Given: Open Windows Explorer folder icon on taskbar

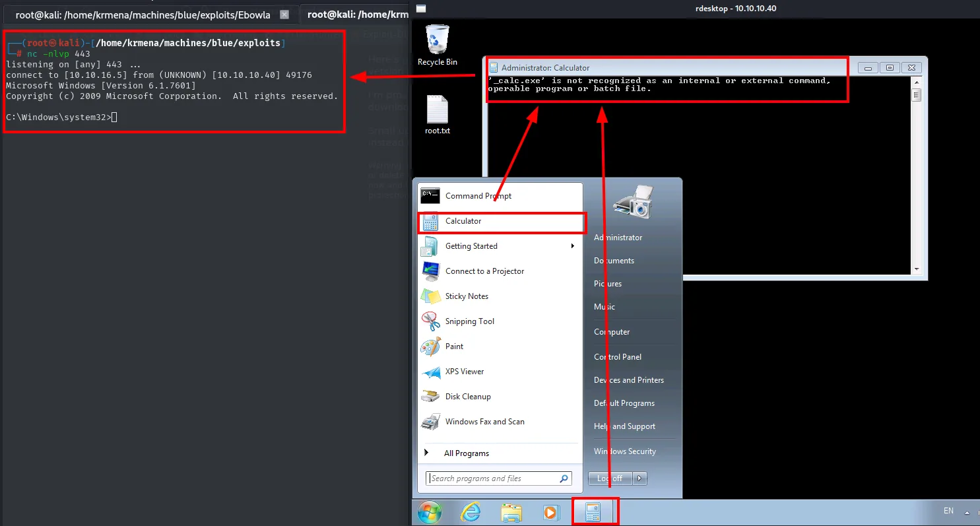Looking at the screenshot, I should 511,512.
